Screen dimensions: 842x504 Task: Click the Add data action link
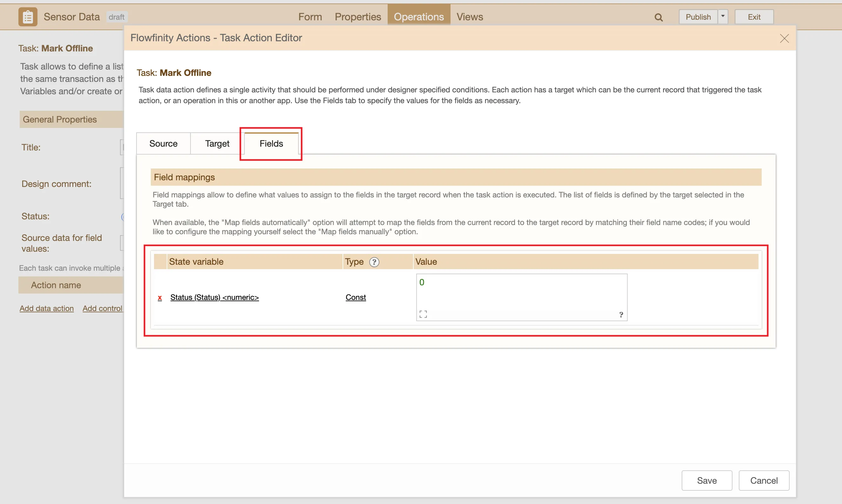click(47, 308)
